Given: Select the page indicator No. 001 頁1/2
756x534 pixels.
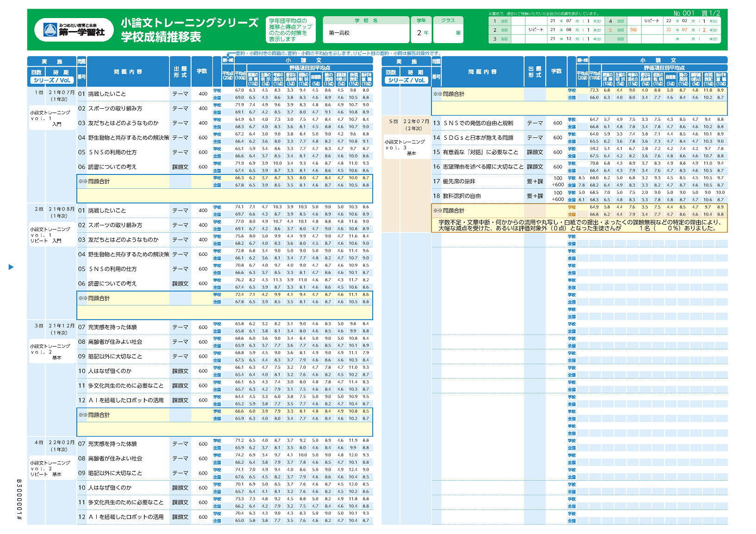Looking at the screenshot, I should [697, 13].
